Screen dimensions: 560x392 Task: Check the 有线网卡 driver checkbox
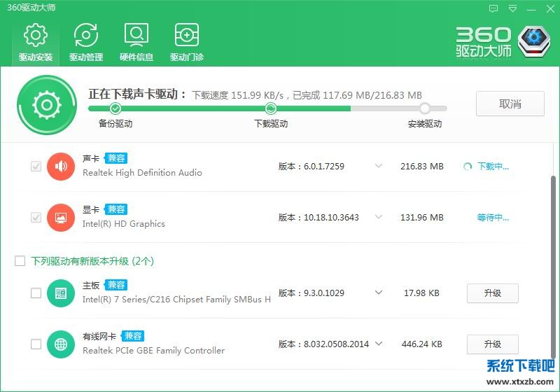pyautogui.click(x=36, y=344)
